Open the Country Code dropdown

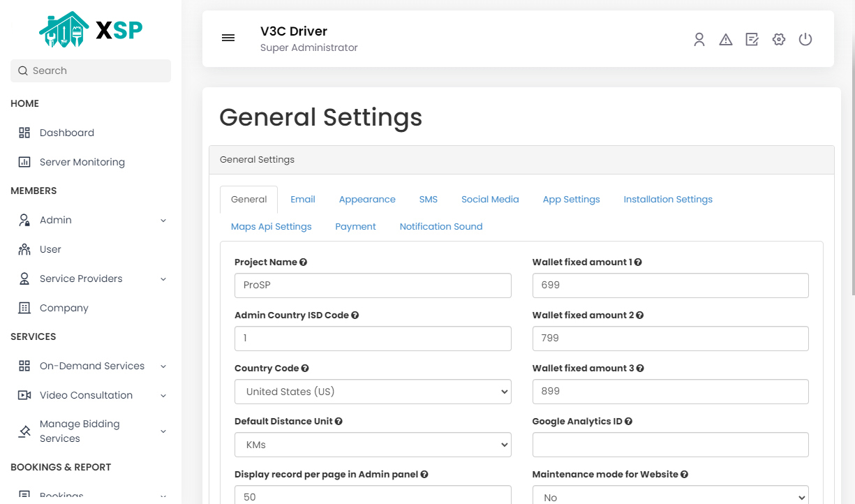(372, 392)
